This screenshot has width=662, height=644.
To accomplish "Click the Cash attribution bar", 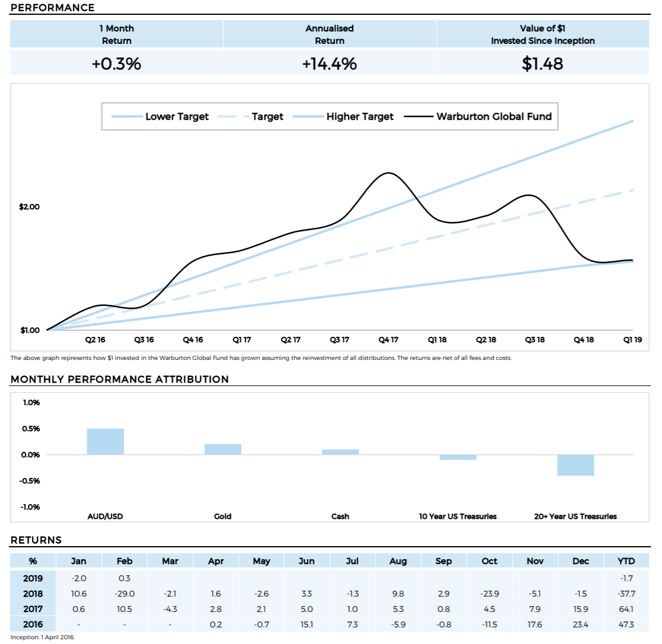I will [340, 452].
